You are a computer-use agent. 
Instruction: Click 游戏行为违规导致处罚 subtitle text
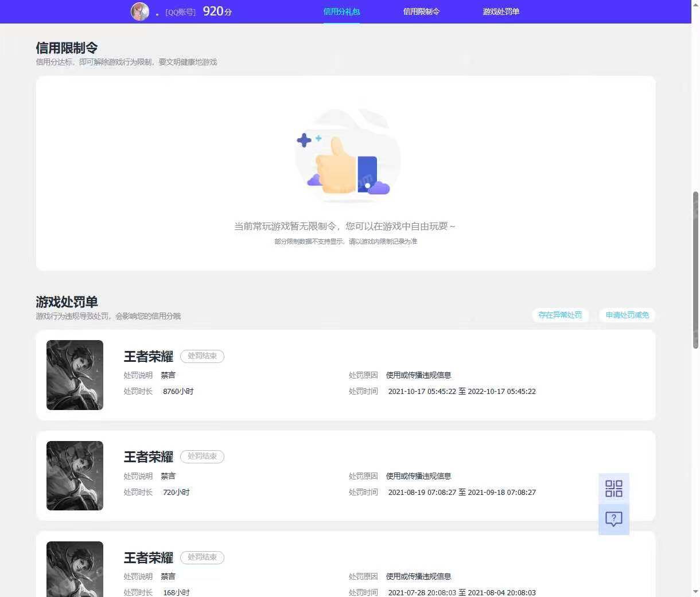coord(108,316)
